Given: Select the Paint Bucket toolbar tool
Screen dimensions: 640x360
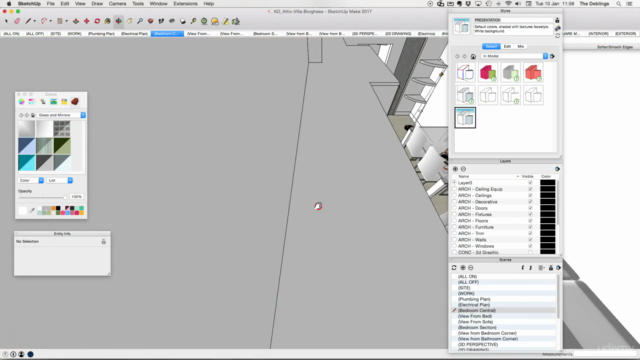Looking at the screenshot, I should tap(108, 21).
